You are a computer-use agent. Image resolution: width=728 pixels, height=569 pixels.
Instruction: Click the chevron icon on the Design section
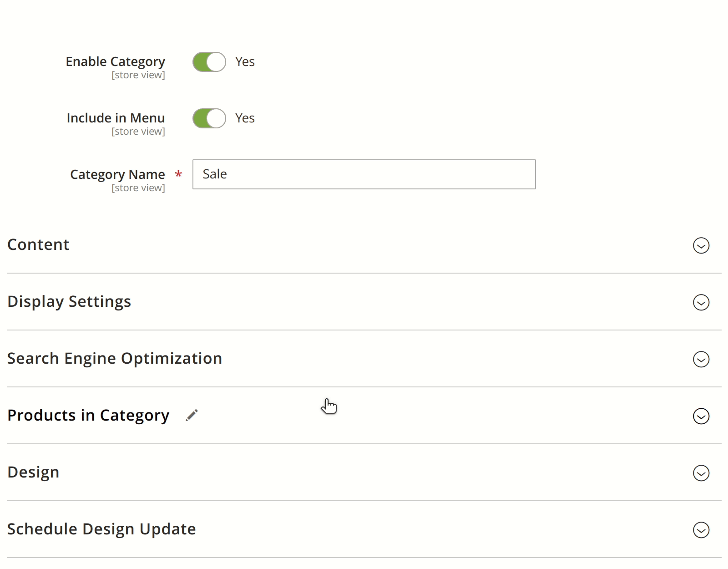700,473
